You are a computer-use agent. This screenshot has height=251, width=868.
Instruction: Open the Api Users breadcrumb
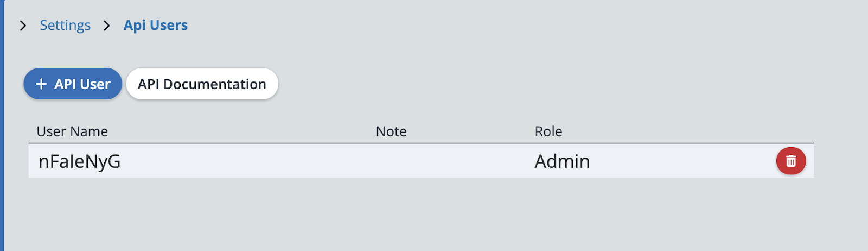(x=155, y=26)
